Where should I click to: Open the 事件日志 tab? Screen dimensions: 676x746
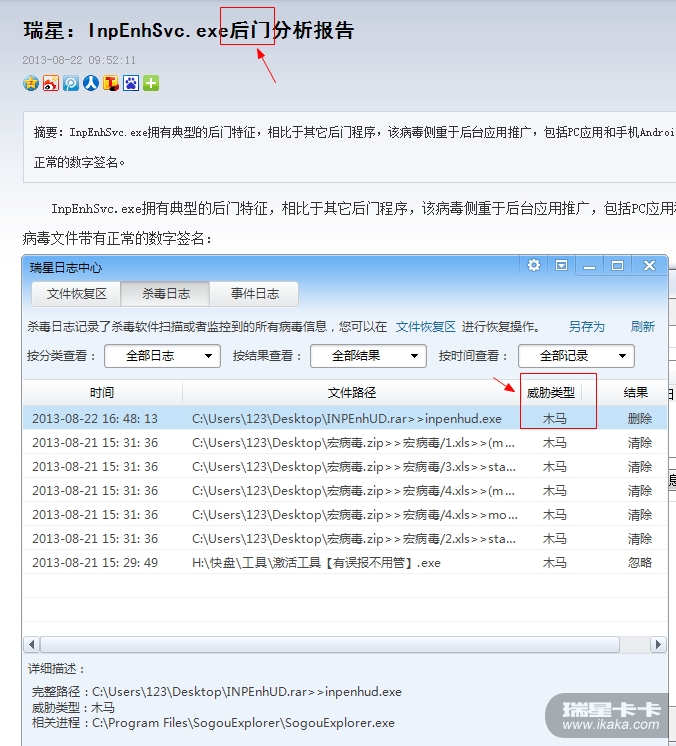255,294
